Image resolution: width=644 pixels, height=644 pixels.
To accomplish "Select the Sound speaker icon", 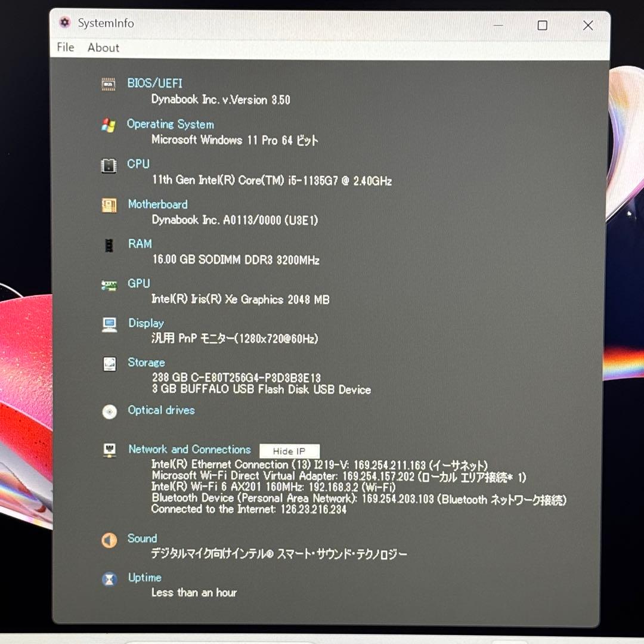I will point(109,540).
